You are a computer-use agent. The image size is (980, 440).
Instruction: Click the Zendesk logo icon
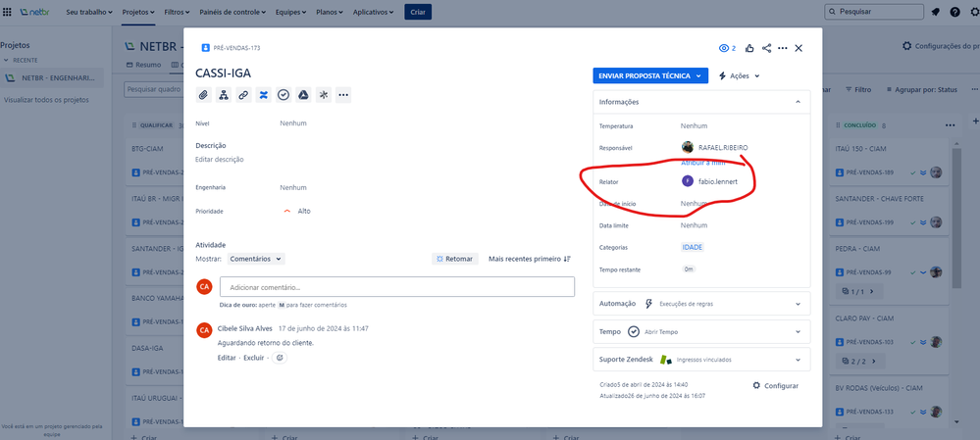[x=666, y=360]
